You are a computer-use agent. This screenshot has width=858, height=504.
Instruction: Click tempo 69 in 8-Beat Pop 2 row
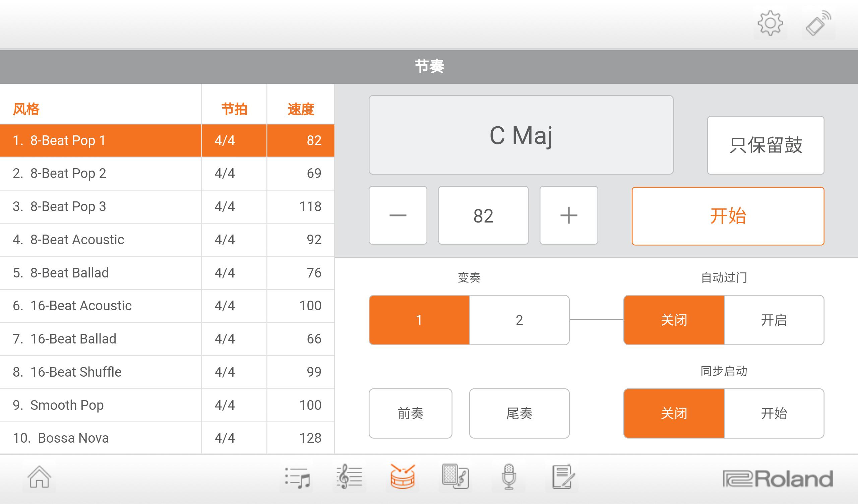314,173
